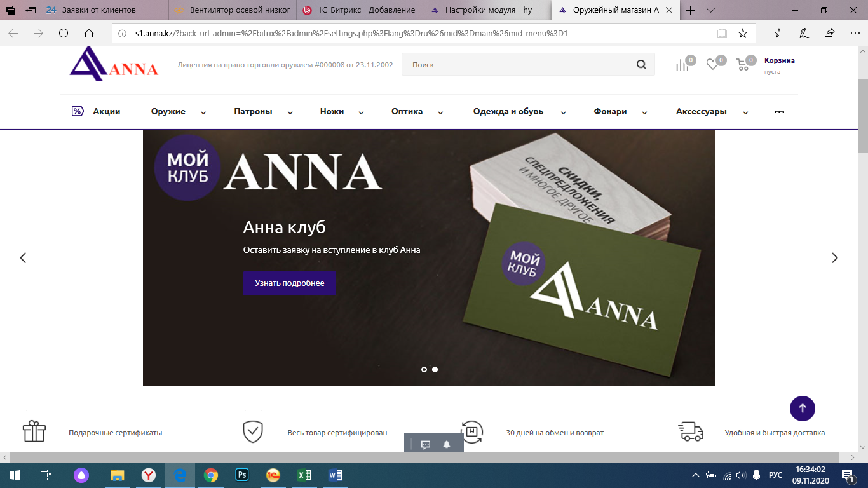This screenshot has width=868, height=488.
Task: Switch the РУС input language indicator
Action: 776,475
